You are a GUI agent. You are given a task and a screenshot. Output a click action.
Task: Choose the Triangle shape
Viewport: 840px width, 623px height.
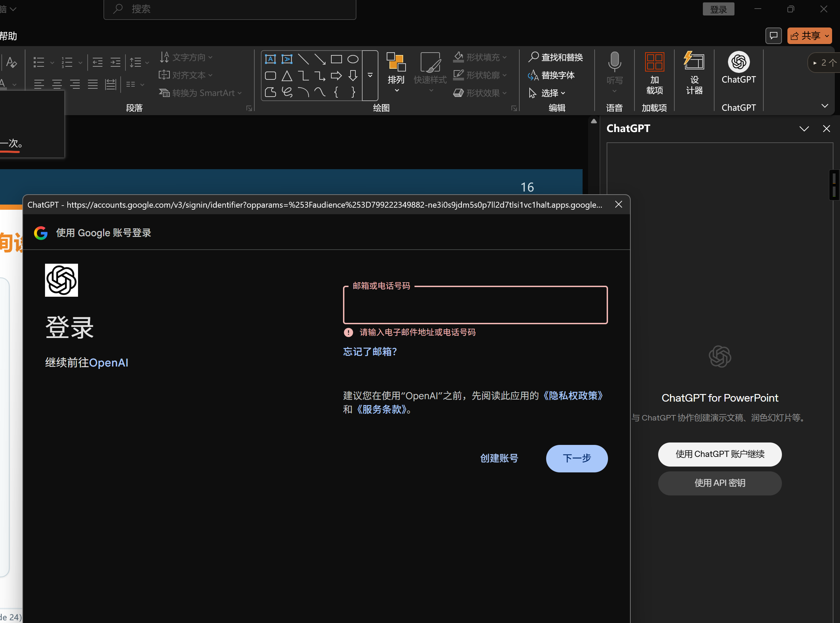pos(287,76)
